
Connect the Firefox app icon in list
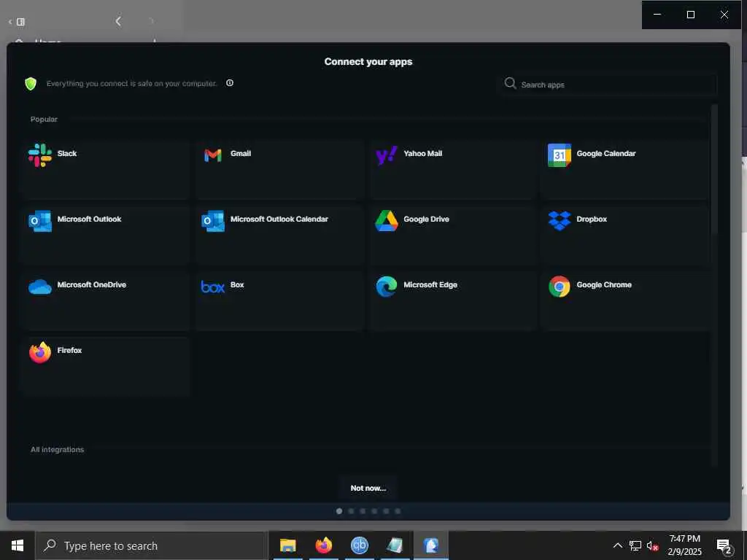40,352
